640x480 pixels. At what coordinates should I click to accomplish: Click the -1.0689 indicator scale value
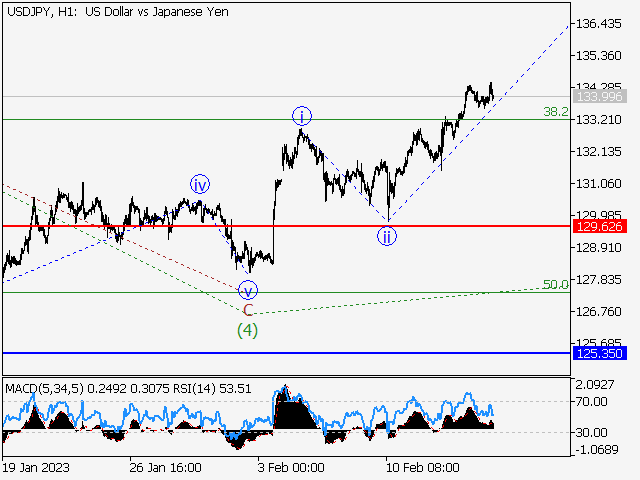tap(597, 450)
